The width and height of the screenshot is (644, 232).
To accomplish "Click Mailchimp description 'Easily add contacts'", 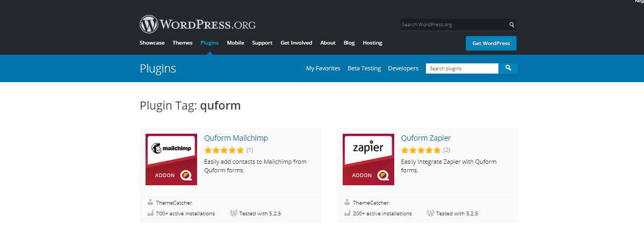I will pos(256,166).
